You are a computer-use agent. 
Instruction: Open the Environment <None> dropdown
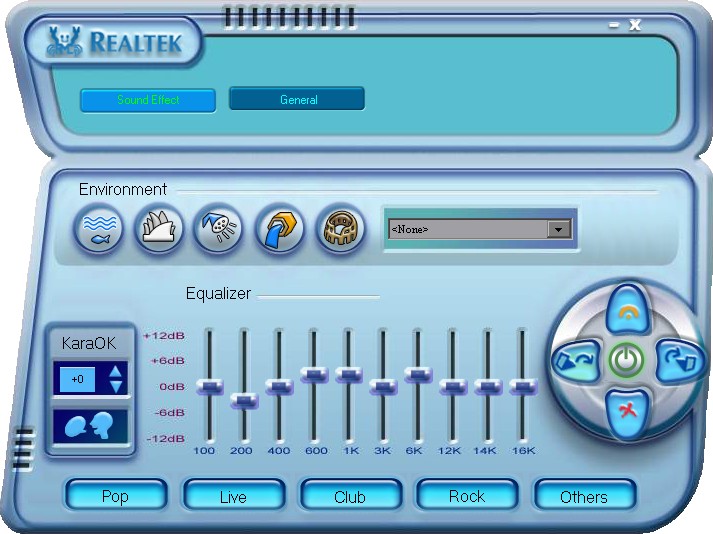pyautogui.click(x=480, y=229)
